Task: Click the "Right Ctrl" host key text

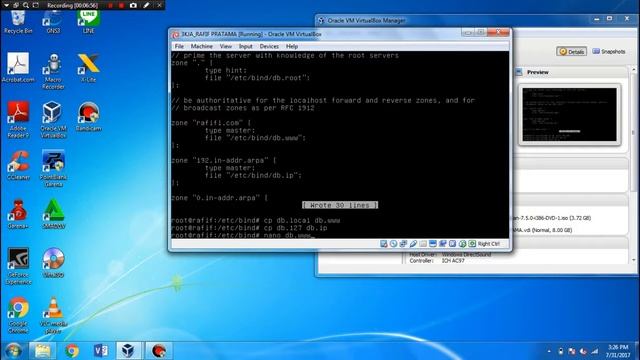Action: click(489, 244)
